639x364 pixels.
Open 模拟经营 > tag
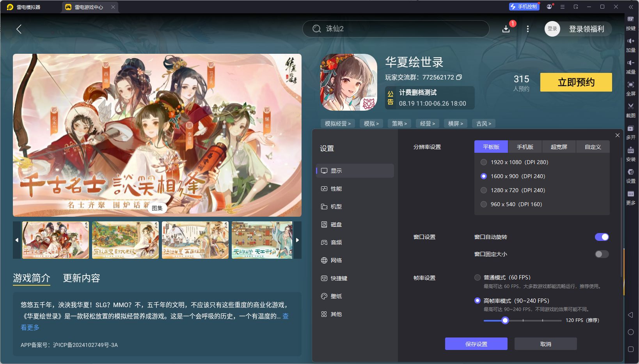click(338, 124)
